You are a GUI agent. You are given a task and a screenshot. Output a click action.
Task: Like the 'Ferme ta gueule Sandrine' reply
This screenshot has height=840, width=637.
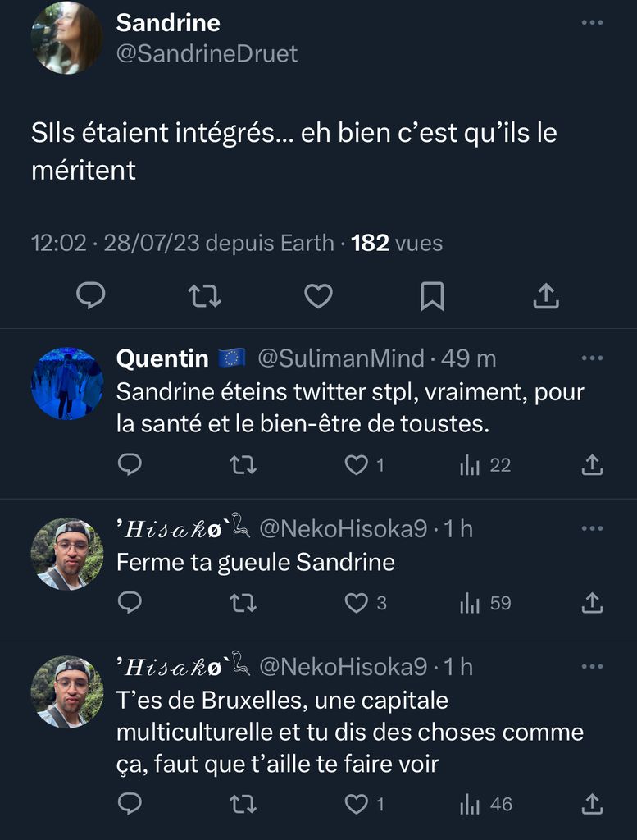pos(357,603)
